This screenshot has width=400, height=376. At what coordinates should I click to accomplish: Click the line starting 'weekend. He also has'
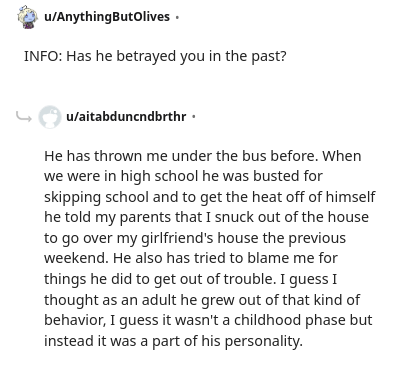[191, 258]
